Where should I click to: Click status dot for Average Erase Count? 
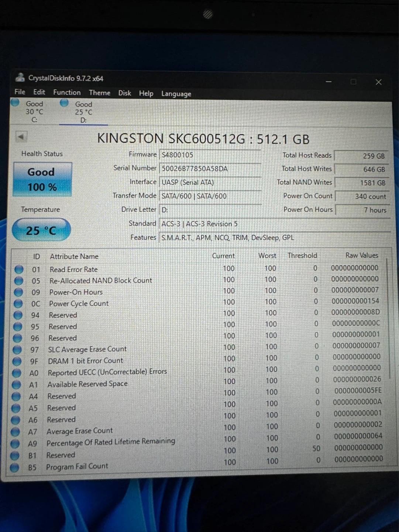pos(15,432)
